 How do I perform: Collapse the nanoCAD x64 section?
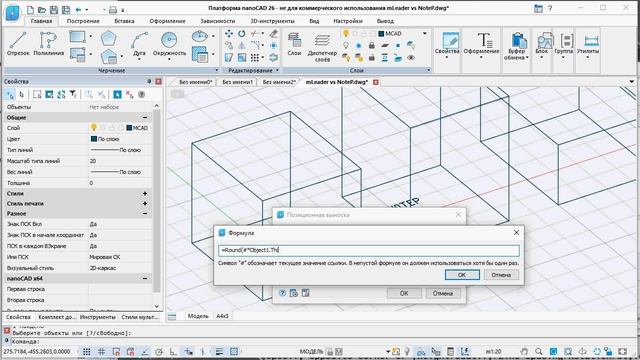[x=145, y=278]
